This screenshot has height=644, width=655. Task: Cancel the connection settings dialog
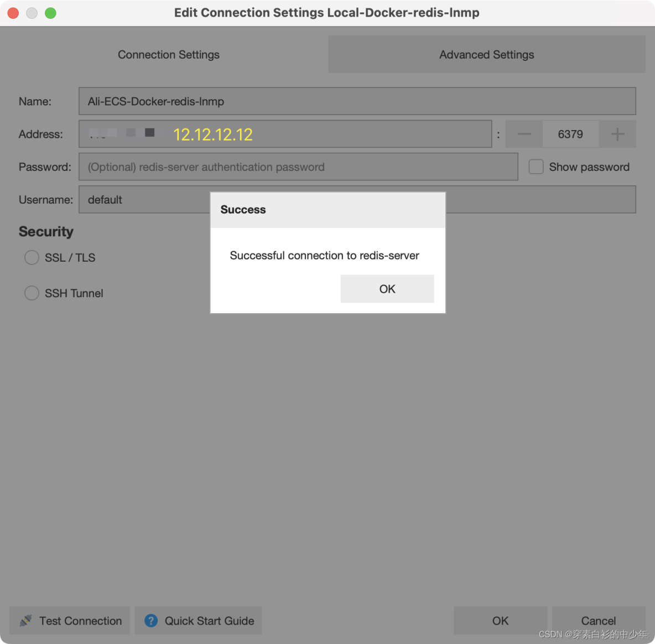598,620
